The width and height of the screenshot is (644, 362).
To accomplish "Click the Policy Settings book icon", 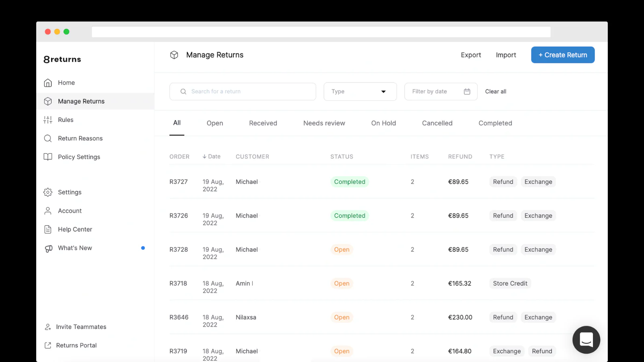I will (x=48, y=157).
